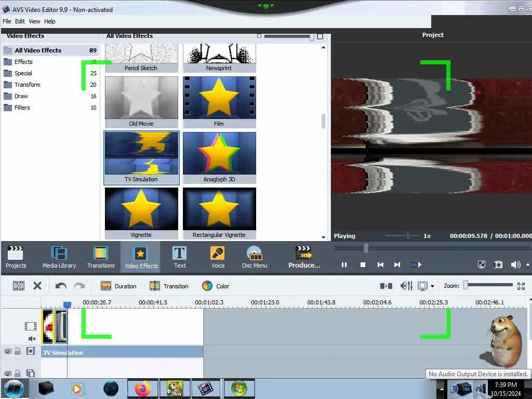532x399 pixels.
Task: Select the Newsprint effect
Action: pyautogui.click(x=219, y=58)
